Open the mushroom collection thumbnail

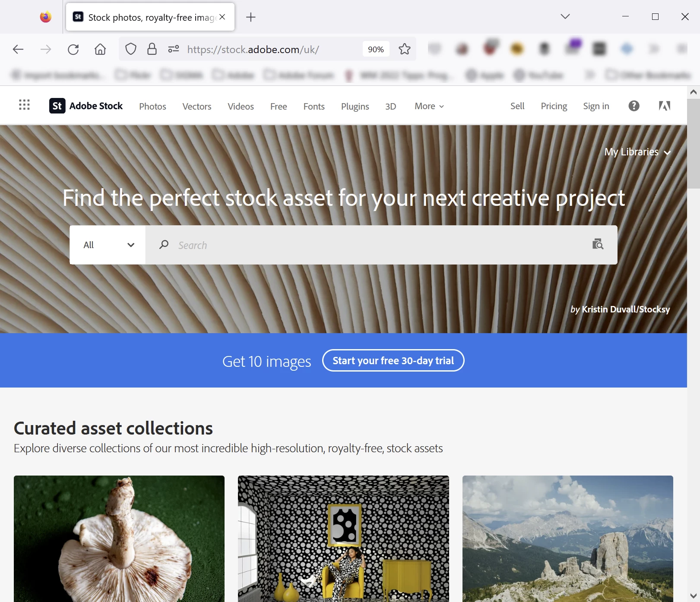pyautogui.click(x=119, y=539)
